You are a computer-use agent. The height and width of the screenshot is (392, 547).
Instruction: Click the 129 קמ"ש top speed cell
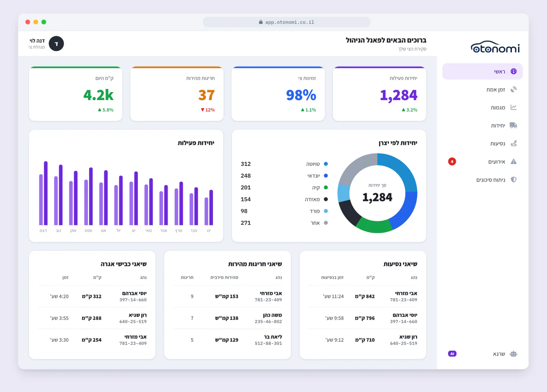coord(227,340)
